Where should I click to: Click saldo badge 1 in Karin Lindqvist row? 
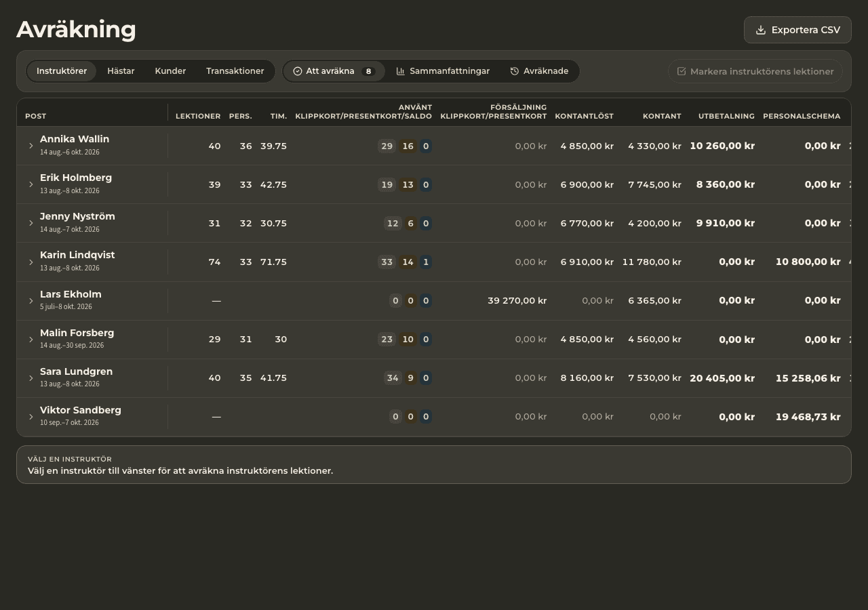(426, 262)
